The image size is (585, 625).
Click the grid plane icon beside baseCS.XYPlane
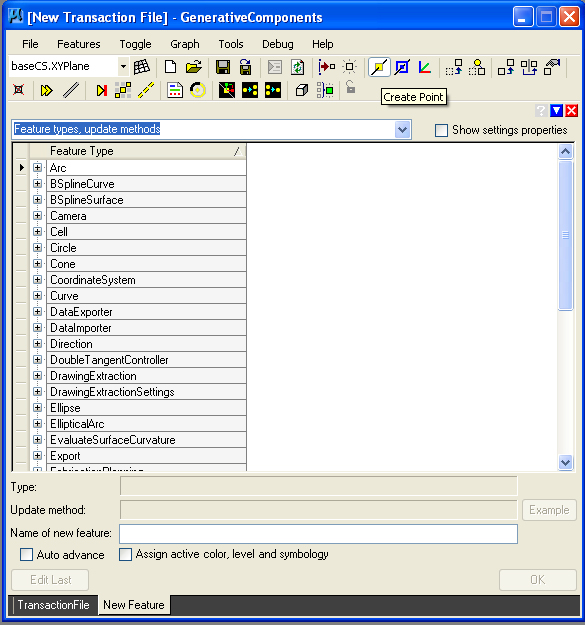pos(141,67)
